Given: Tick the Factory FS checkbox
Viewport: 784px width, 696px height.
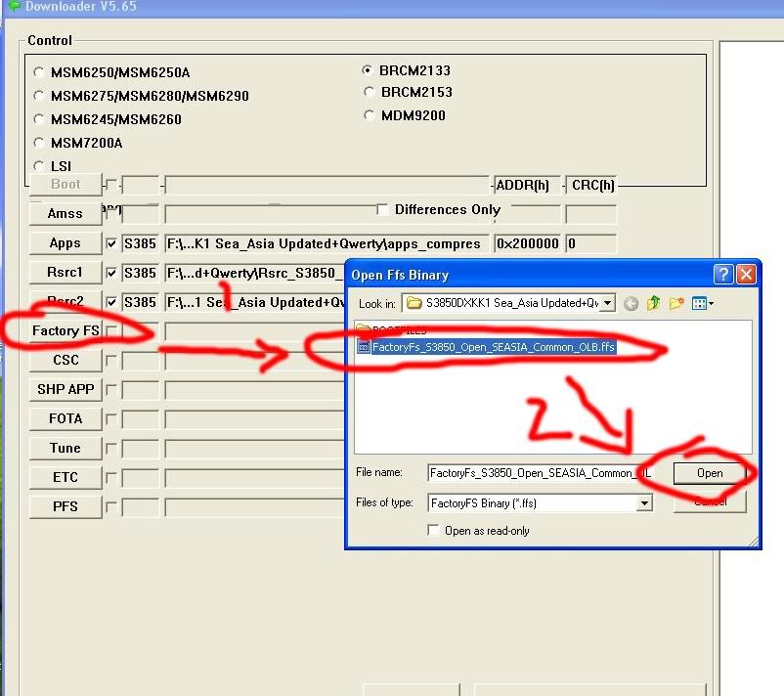Looking at the screenshot, I should 111,331.
